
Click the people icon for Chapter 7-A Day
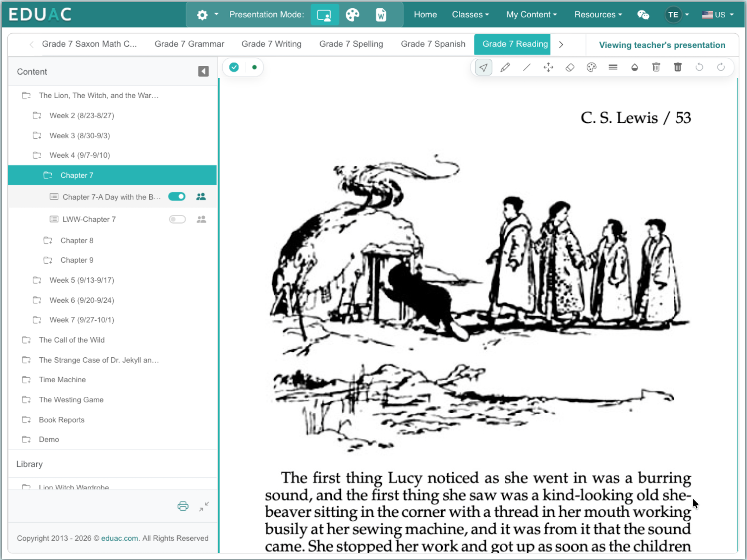201,196
